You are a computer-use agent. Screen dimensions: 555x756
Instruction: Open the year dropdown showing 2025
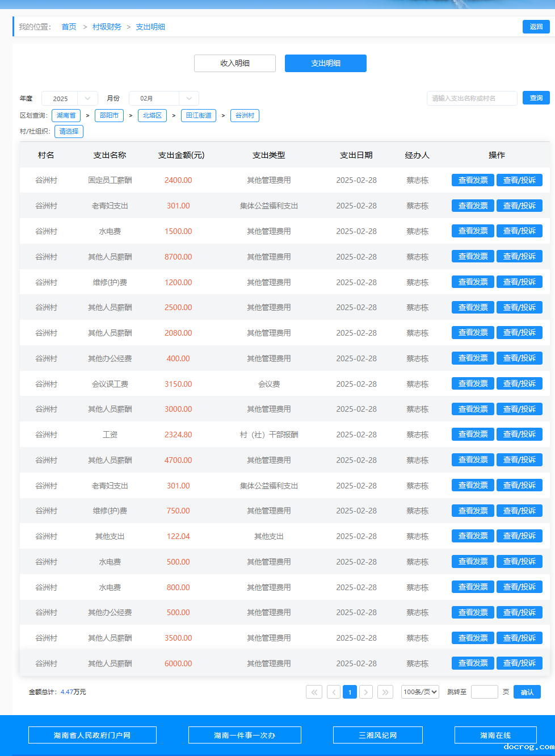[69, 98]
